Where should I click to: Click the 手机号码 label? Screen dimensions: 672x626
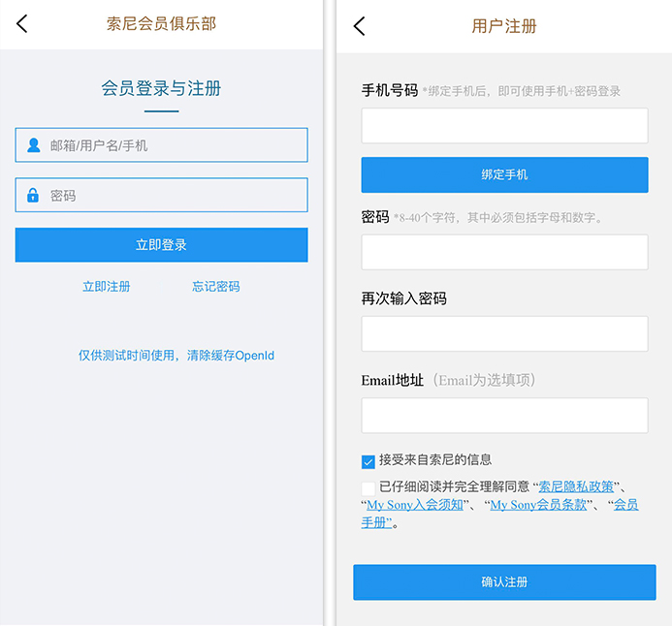click(x=390, y=90)
